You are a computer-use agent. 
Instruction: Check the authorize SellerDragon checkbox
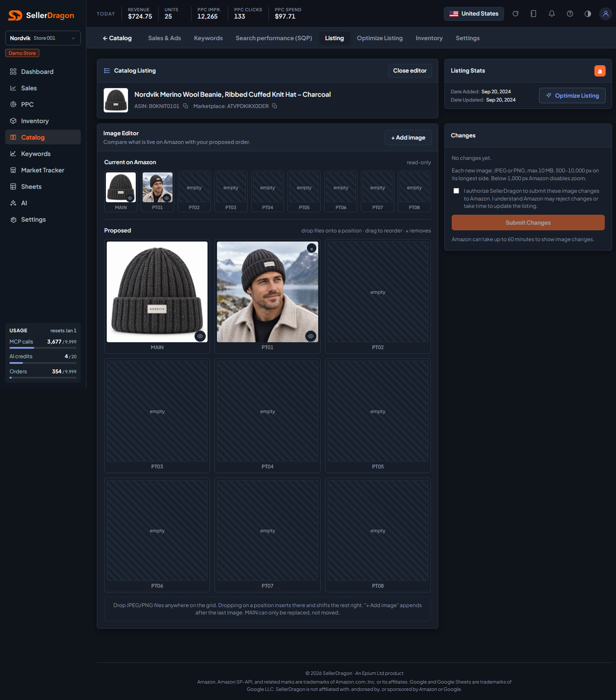click(456, 191)
